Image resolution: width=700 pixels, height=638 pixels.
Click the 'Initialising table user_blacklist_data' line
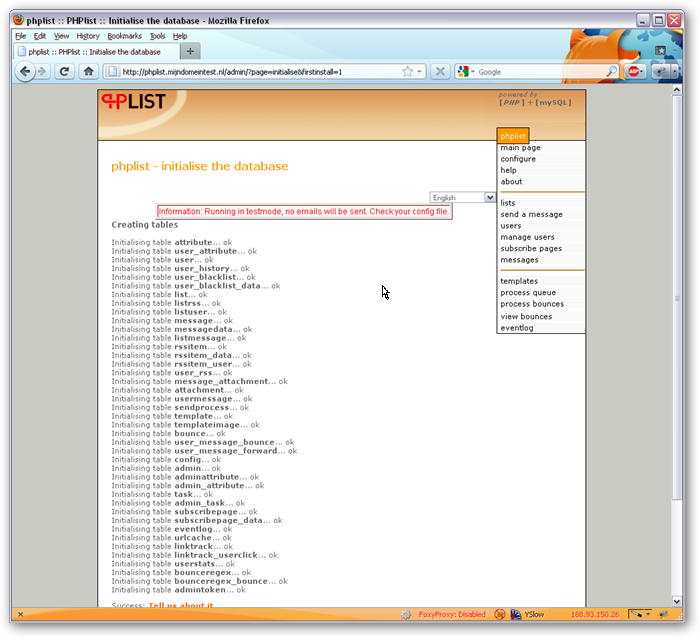tap(196, 286)
